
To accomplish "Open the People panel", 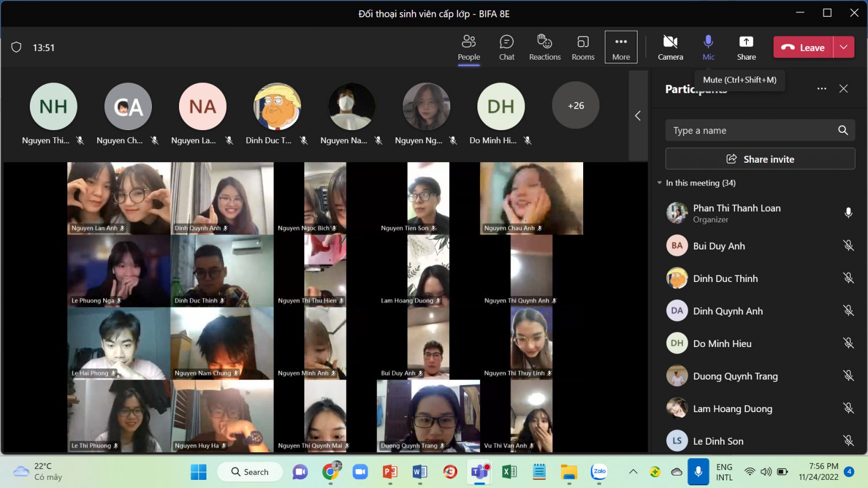I will (469, 48).
